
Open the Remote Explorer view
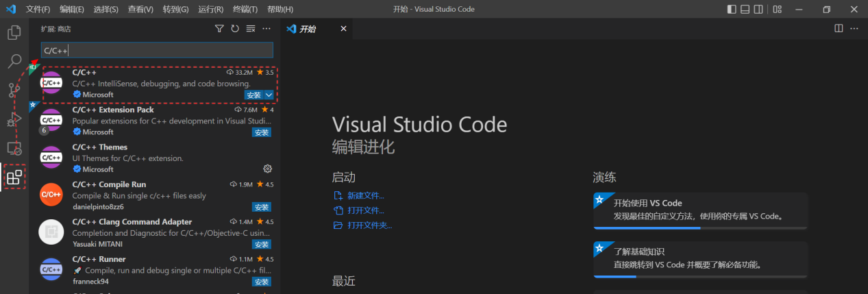pyautogui.click(x=14, y=148)
